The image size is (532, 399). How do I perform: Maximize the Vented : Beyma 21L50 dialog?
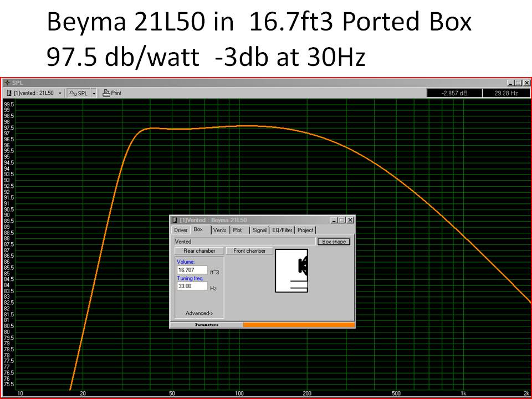[342, 220]
